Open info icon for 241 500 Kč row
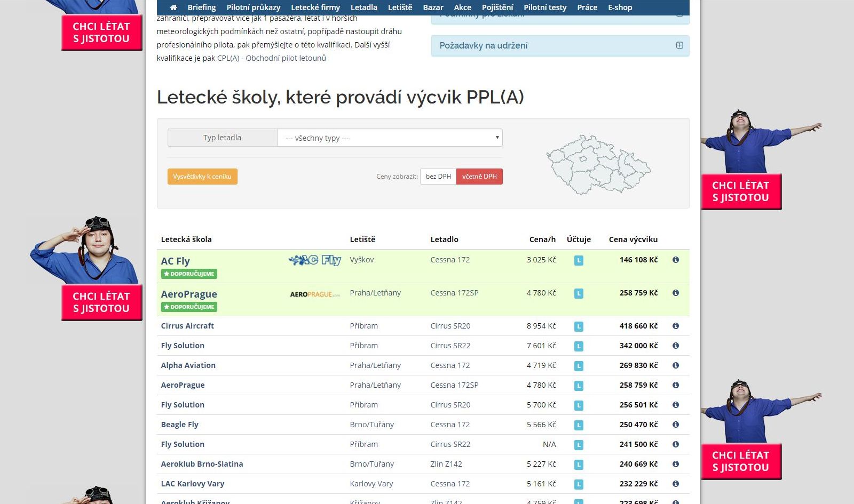The image size is (854, 504). [676, 444]
